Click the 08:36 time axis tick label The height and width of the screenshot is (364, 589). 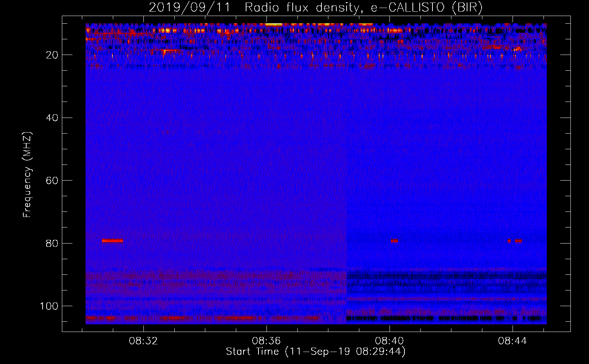(x=266, y=341)
